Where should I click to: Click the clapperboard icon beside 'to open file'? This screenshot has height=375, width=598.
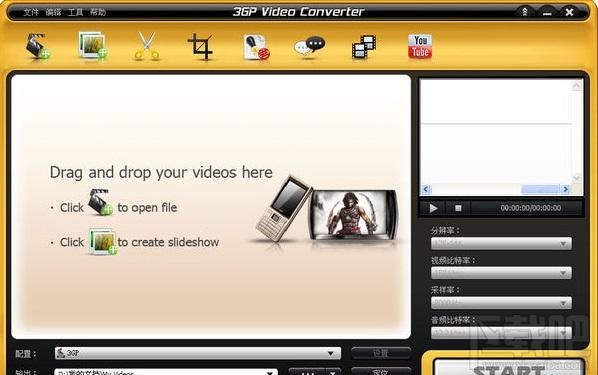(x=100, y=202)
